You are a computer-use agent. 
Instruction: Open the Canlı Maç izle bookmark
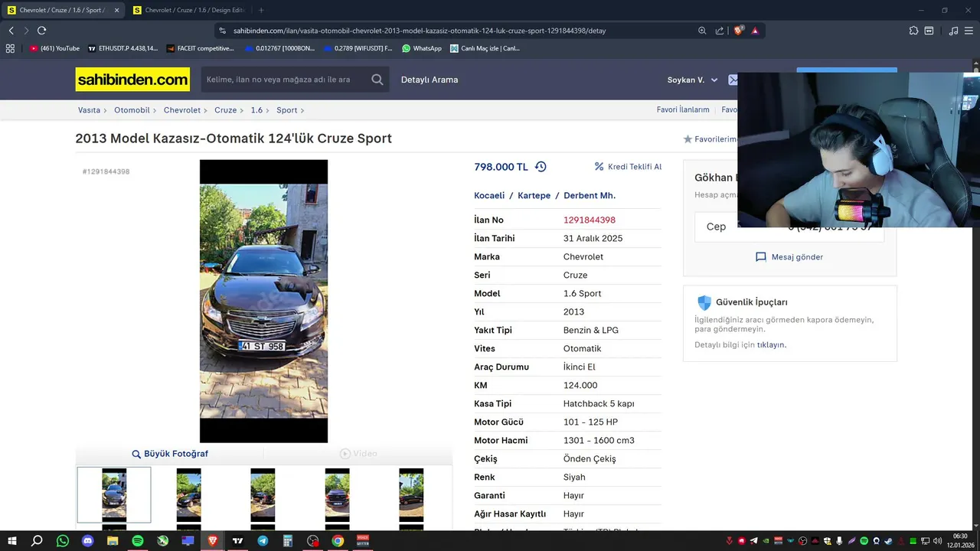pos(485,48)
